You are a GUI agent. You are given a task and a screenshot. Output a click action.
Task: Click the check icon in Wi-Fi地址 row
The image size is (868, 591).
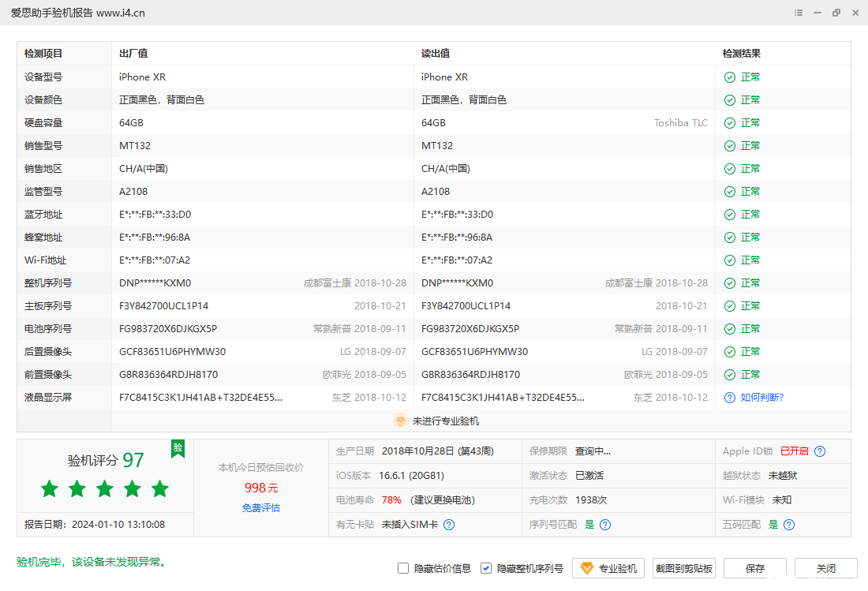(x=730, y=260)
